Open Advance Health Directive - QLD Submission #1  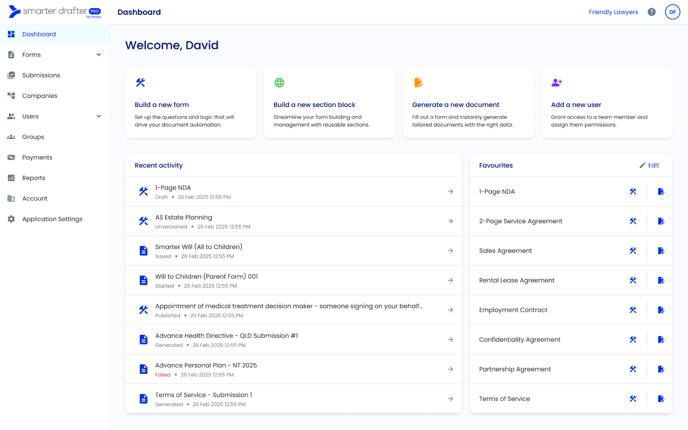(x=293, y=340)
